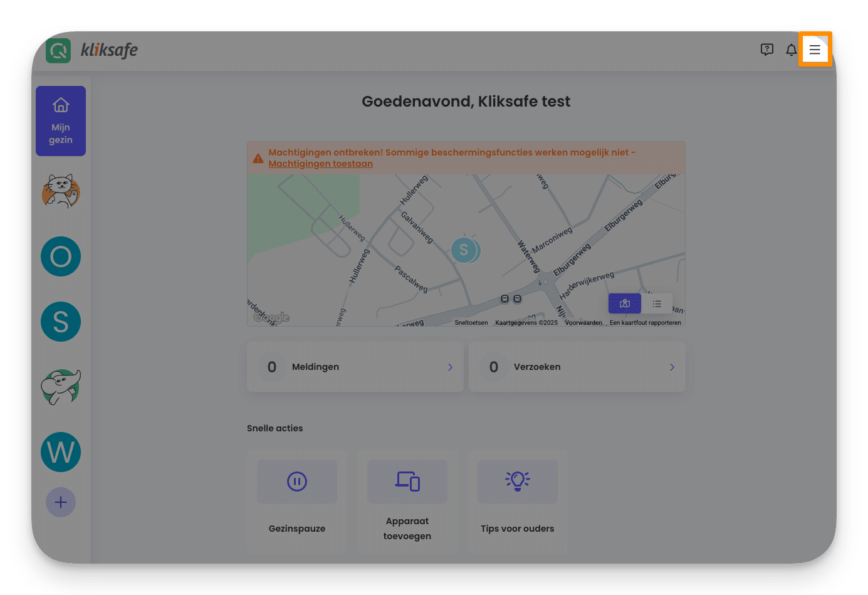This screenshot has height=595, width=868.
Task: Click the Kliksafe logo
Action: pos(92,50)
